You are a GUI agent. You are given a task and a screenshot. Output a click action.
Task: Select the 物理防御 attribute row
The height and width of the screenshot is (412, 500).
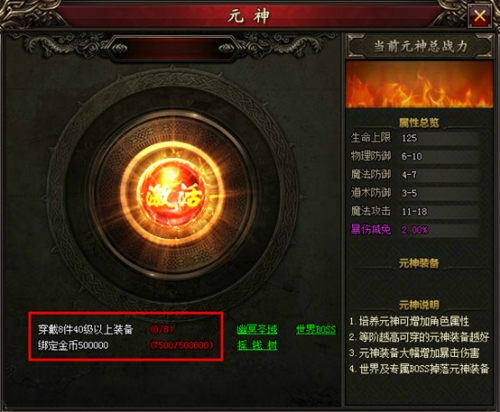pyautogui.click(x=415, y=156)
